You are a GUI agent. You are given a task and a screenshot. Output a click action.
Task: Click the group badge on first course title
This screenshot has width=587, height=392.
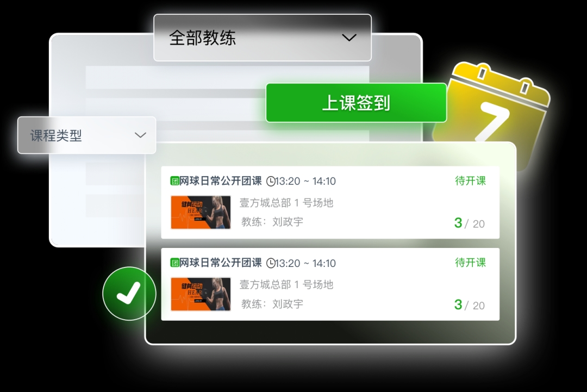point(174,181)
